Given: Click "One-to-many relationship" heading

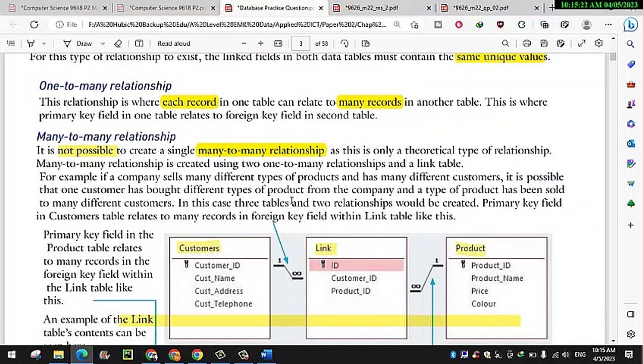Looking at the screenshot, I should [105, 86].
